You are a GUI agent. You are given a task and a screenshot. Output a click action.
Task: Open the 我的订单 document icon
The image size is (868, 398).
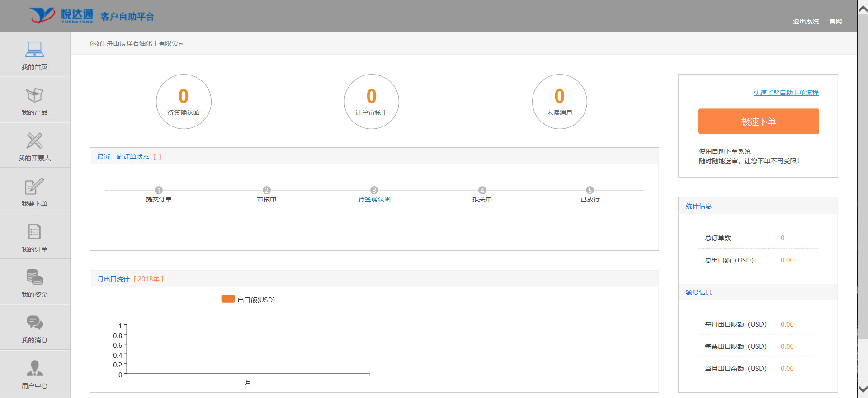click(x=34, y=232)
